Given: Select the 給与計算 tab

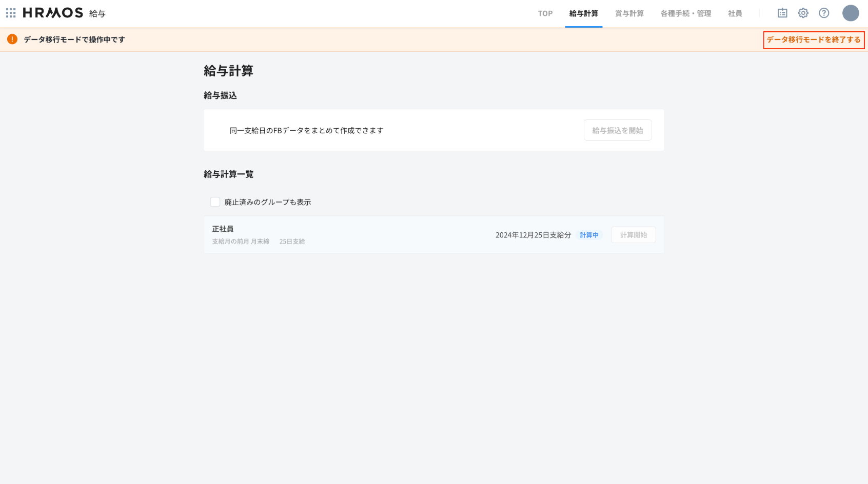Looking at the screenshot, I should [x=584, y=14].
